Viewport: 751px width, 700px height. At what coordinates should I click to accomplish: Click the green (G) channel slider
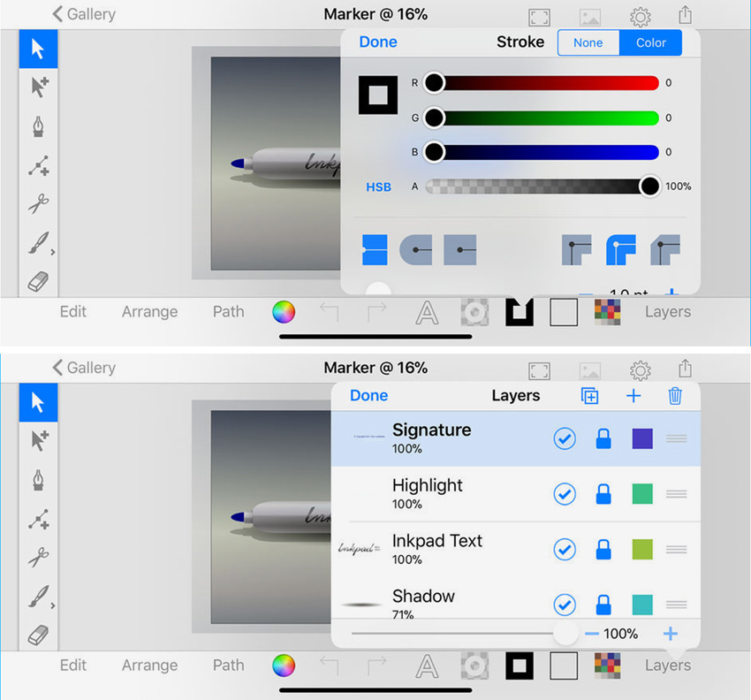tap(542, 118)
